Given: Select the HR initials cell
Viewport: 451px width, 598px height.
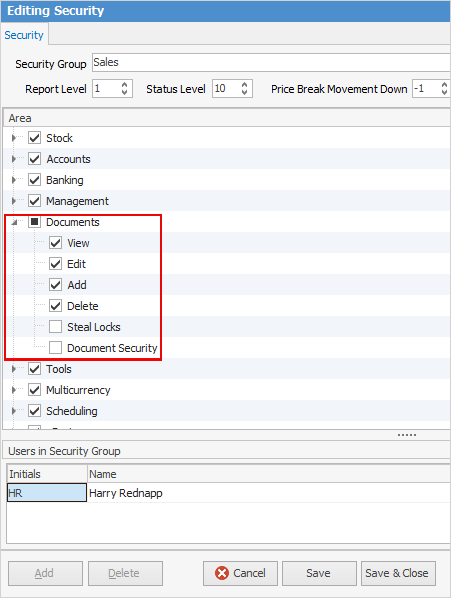Looking at the screenshot, I should click(47, 493).
